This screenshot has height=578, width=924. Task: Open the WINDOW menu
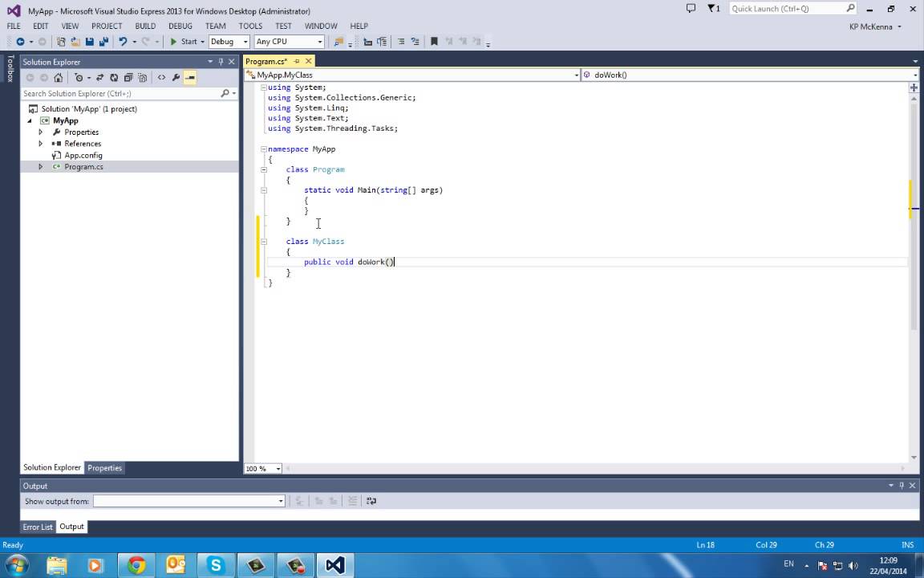[x=321, y=26]
